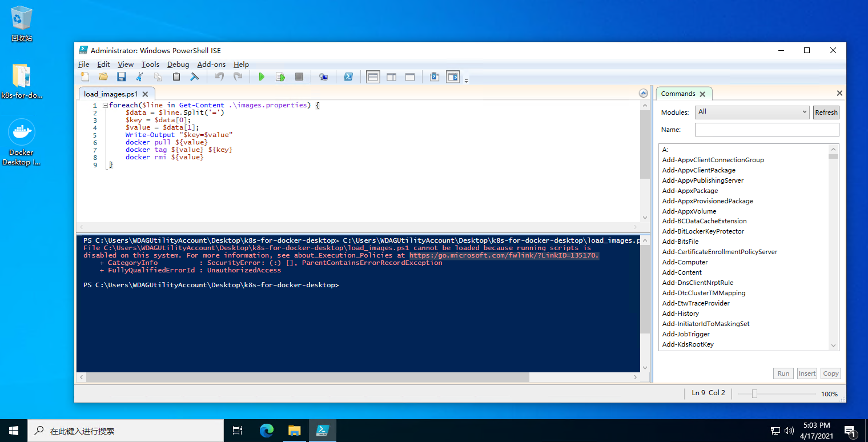The image size is (868, 442).
Task: Open the Tools menu
Action: pyautogui.click(x=151, y=65)
